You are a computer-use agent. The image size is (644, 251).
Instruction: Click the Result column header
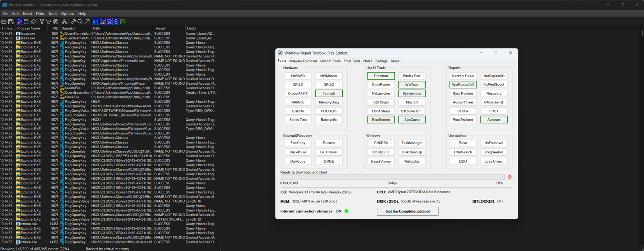point(169,28)
